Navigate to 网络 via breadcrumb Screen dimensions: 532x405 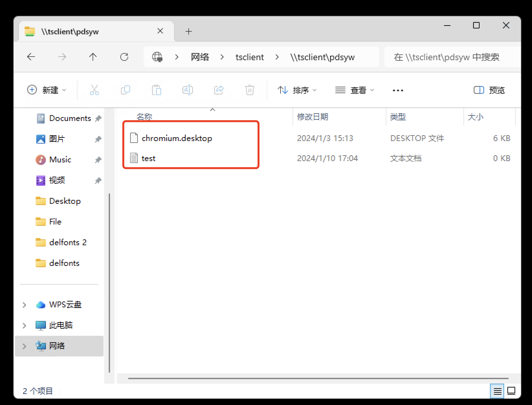[x=200, y=57]
